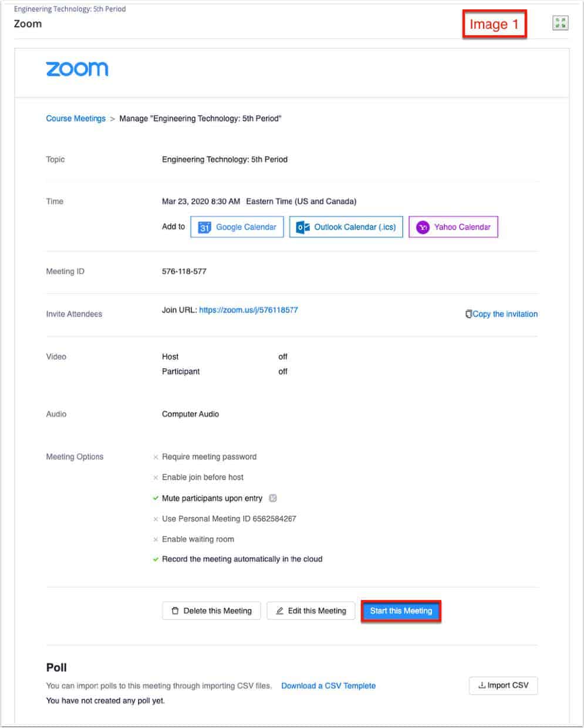The height and width of the screenshot is (728, 584).
Task: Click the copy icon beside Copy the invitation
Action: tap(468, 314)
